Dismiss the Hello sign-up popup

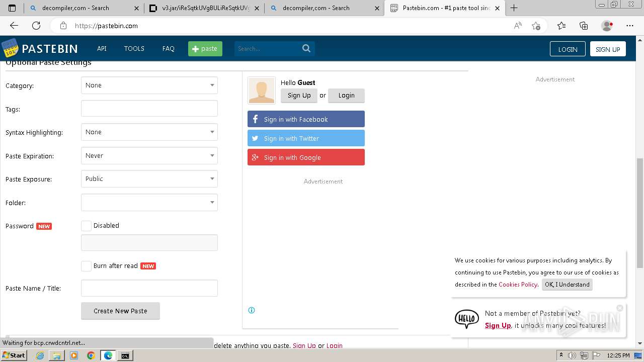tap(620, 308)
